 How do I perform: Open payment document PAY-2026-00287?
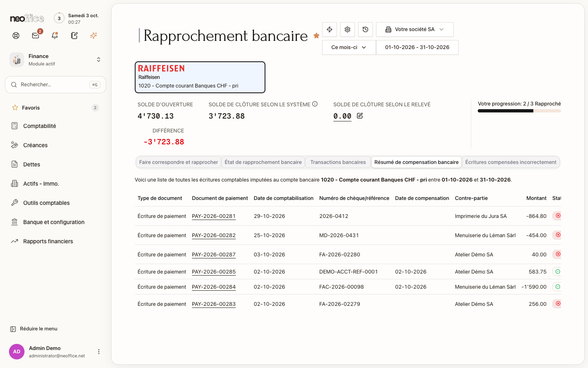[214, 255]
